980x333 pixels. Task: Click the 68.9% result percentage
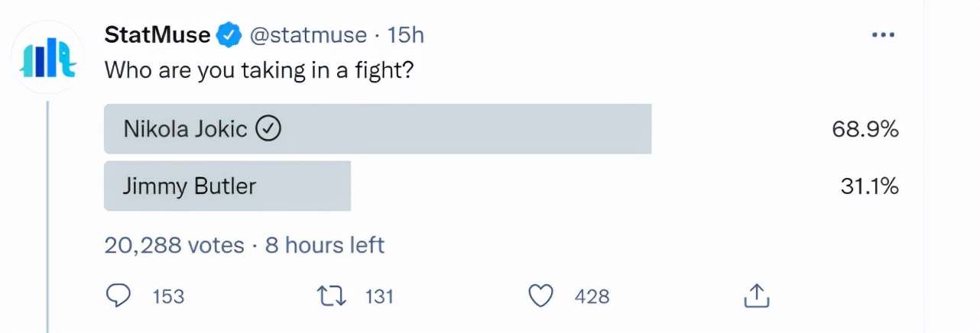pyautogui.click(x=865, y=130)
